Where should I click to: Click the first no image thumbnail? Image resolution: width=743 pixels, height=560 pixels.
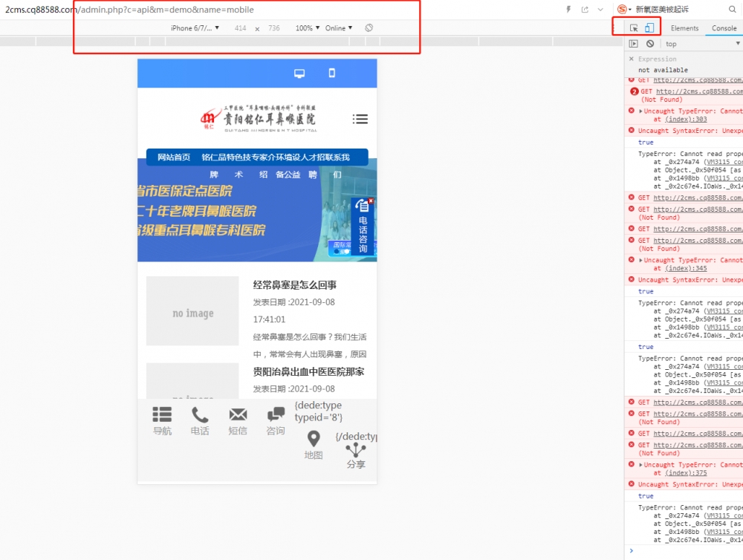pos(192,310)
